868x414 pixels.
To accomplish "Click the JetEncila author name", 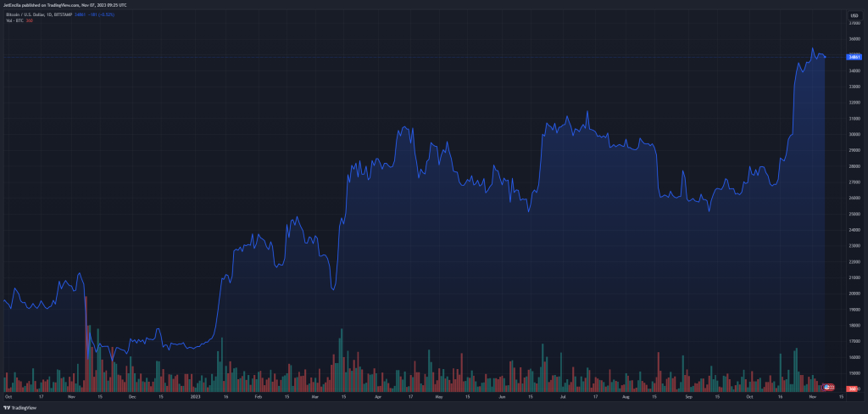I will 13,4.
